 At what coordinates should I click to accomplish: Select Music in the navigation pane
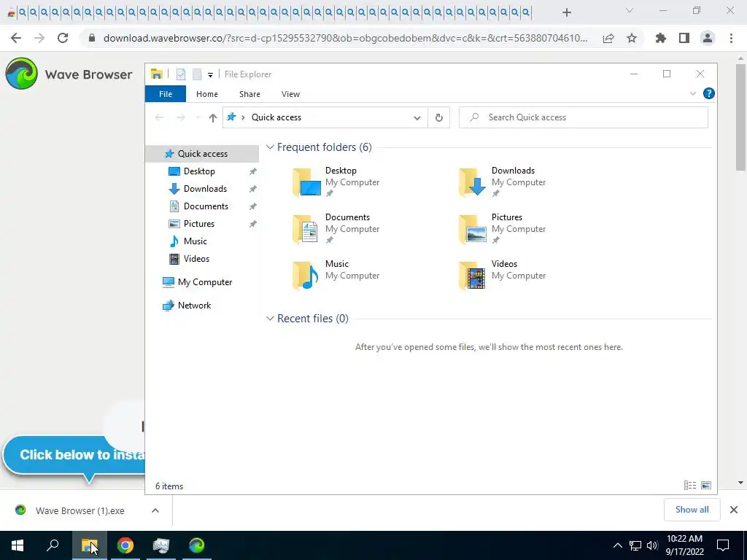click(195, 241)
